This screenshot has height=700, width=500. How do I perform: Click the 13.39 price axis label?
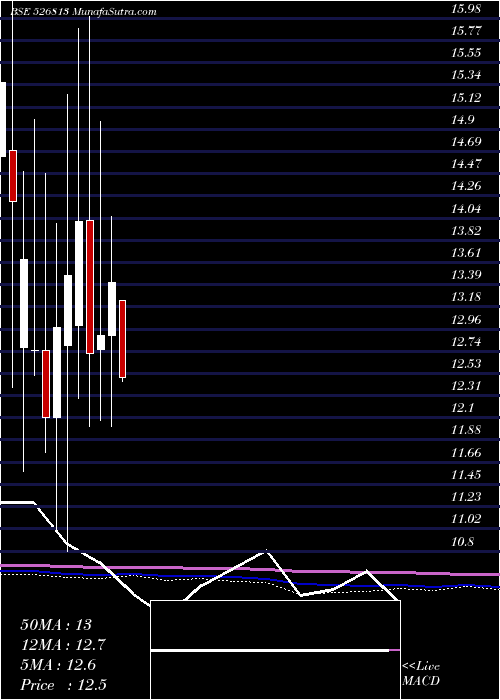point(466,275)
